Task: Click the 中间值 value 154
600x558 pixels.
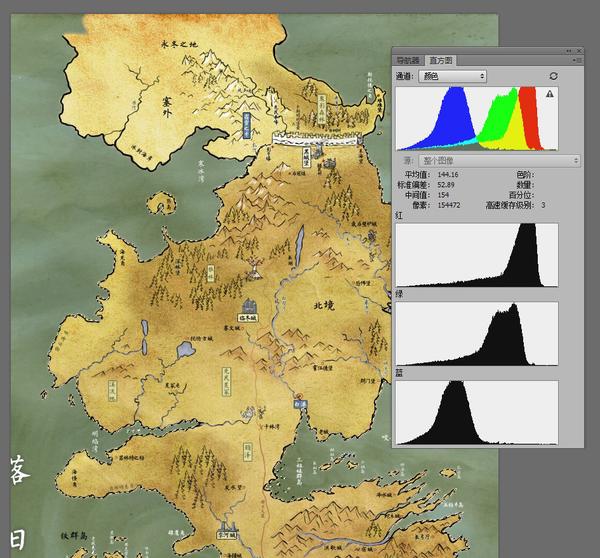Action: [x=443, y=195]
